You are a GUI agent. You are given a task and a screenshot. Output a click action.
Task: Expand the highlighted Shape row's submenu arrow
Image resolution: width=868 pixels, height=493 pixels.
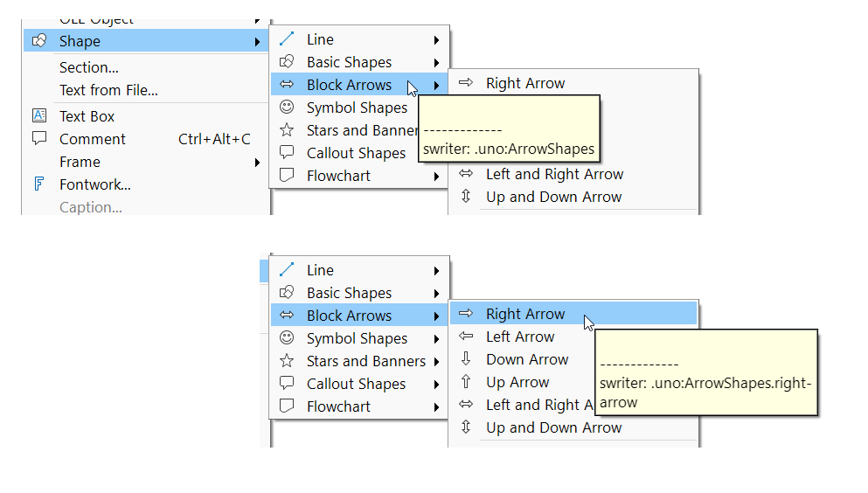[257, 41]
